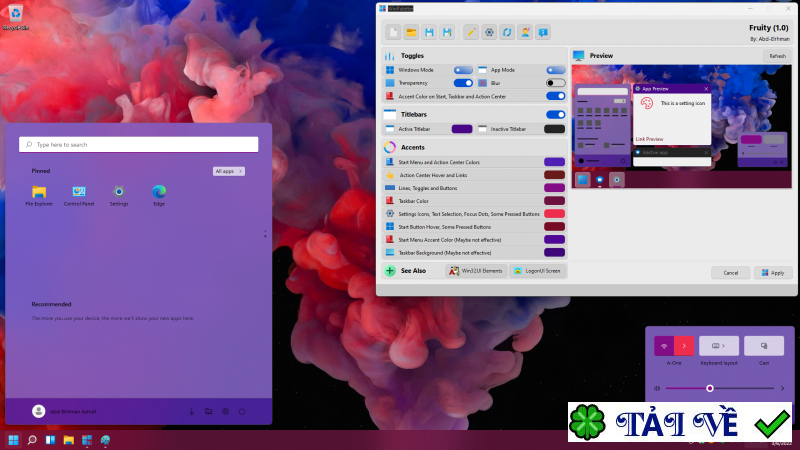
Task: Toggle the Transparency switch
Action: (x=463, y=83)
